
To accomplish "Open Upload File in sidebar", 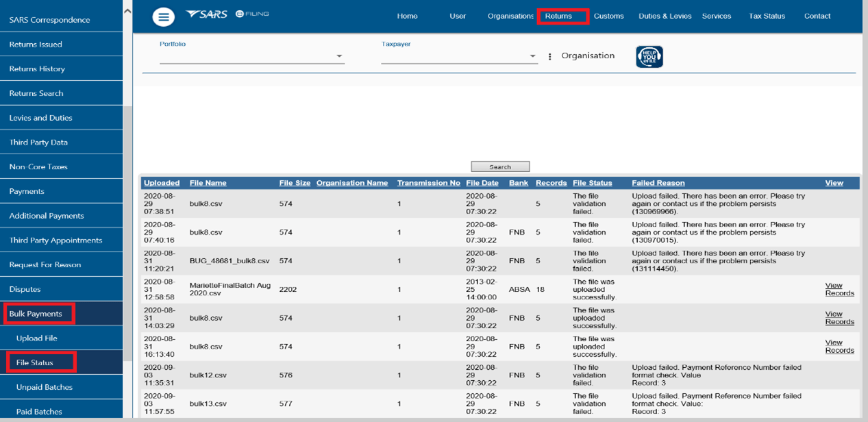I will click(x=37, y=338).
